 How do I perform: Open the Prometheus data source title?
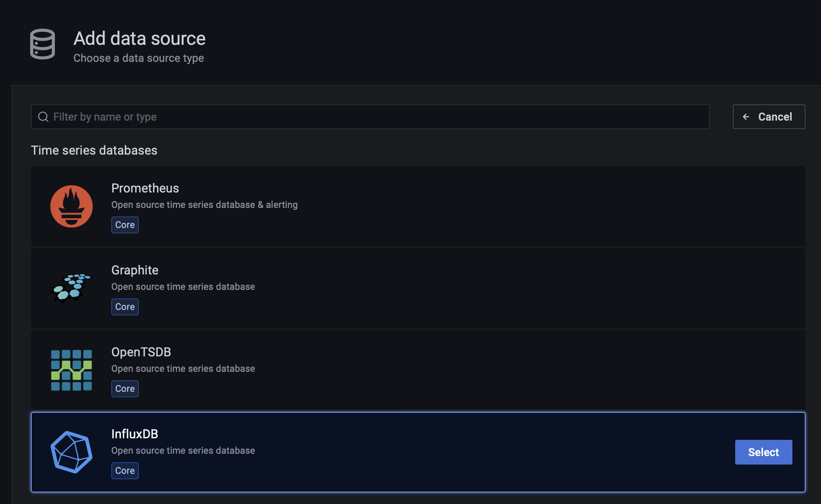(145, 188)
